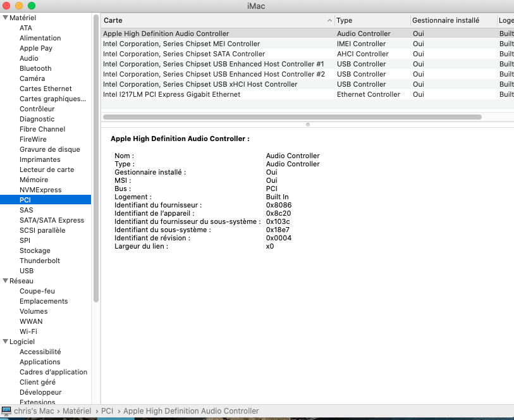Open Apple Pay hardware info
The image size is (514, 420).
[x=36, y=48]
